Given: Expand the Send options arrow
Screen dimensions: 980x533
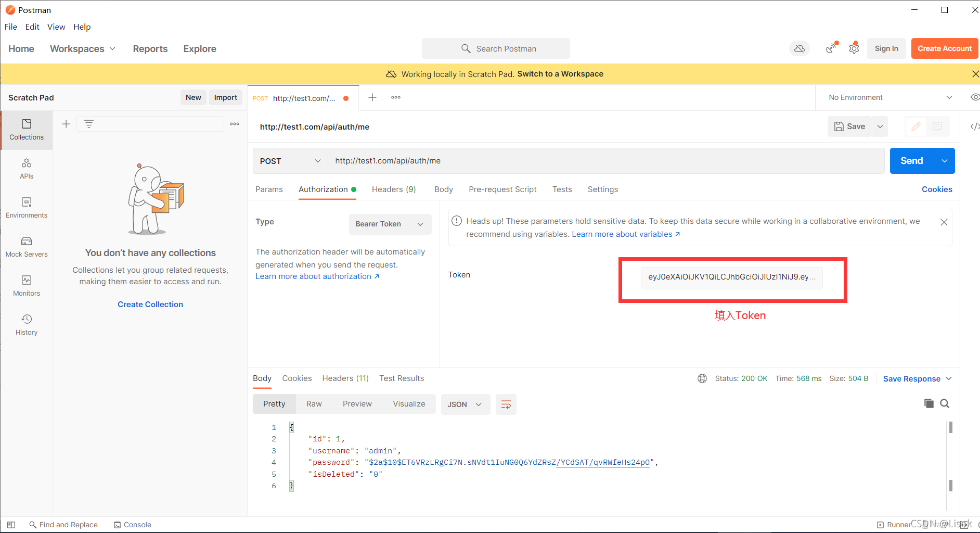Looking at the screenshot, I should click(945, 161).
